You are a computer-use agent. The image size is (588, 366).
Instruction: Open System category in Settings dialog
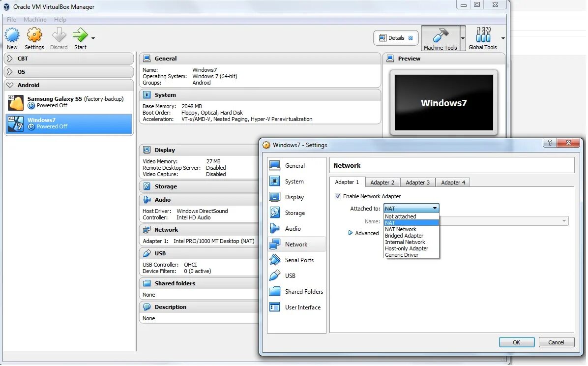pyautogui.click(x=296, y=182)
